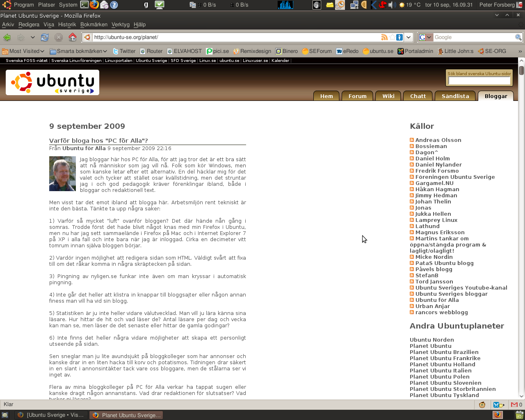Viewport: 525px width, 420px height.
Task: Expand the Most Visited bookmarks folder
Action: 23,51
